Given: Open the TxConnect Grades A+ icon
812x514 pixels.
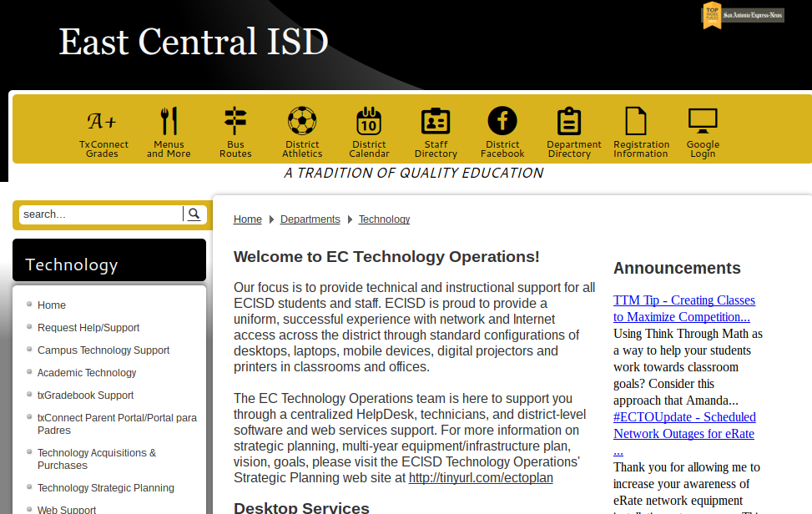Looking at the screenshot, I should point(102,122).
